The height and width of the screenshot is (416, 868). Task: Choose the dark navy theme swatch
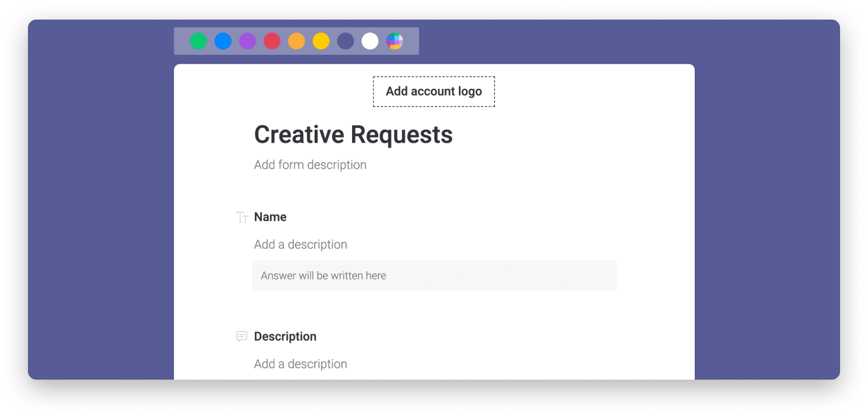pos(345,41)
